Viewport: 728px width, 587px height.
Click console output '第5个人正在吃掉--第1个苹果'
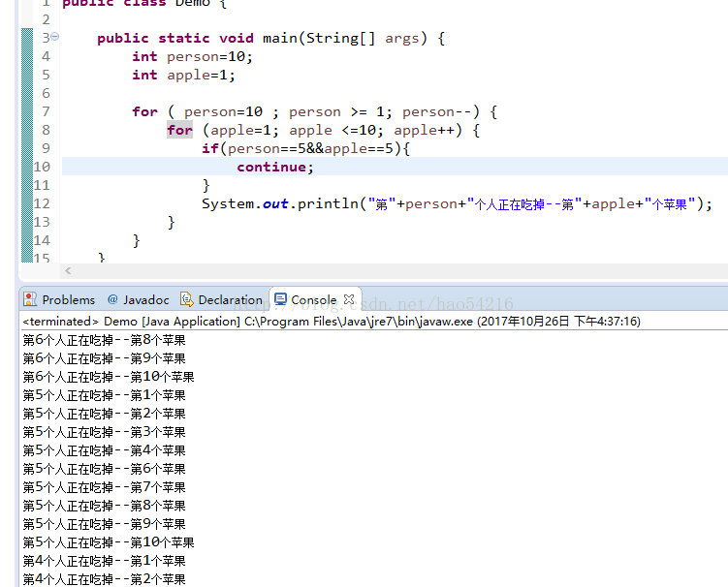[104, 395]
